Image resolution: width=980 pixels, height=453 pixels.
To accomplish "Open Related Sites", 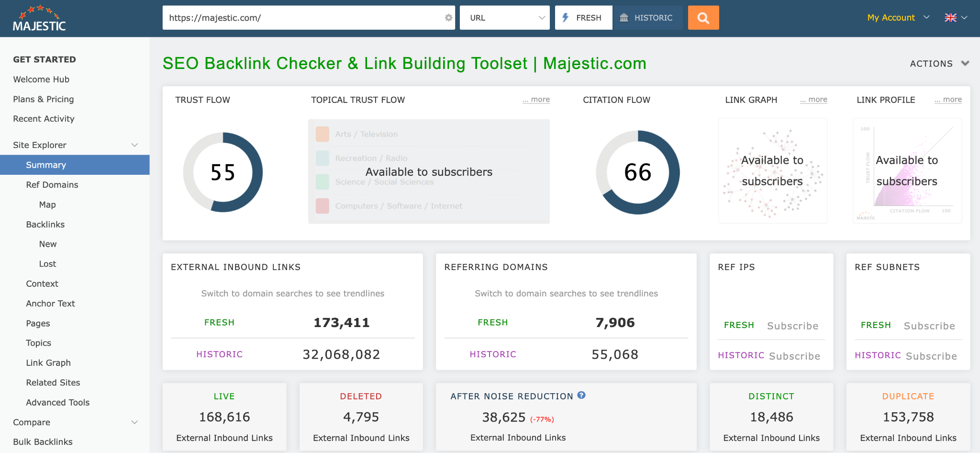I will [x=53, y=383].
